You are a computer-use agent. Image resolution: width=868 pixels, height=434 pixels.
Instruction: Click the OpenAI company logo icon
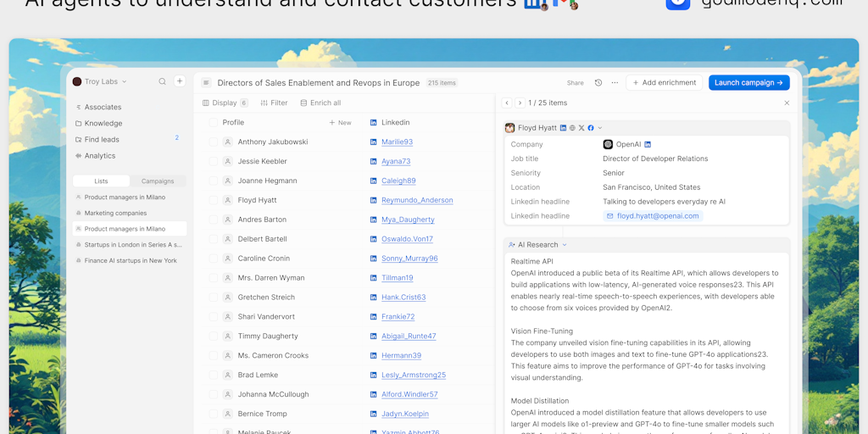point(608,144)
